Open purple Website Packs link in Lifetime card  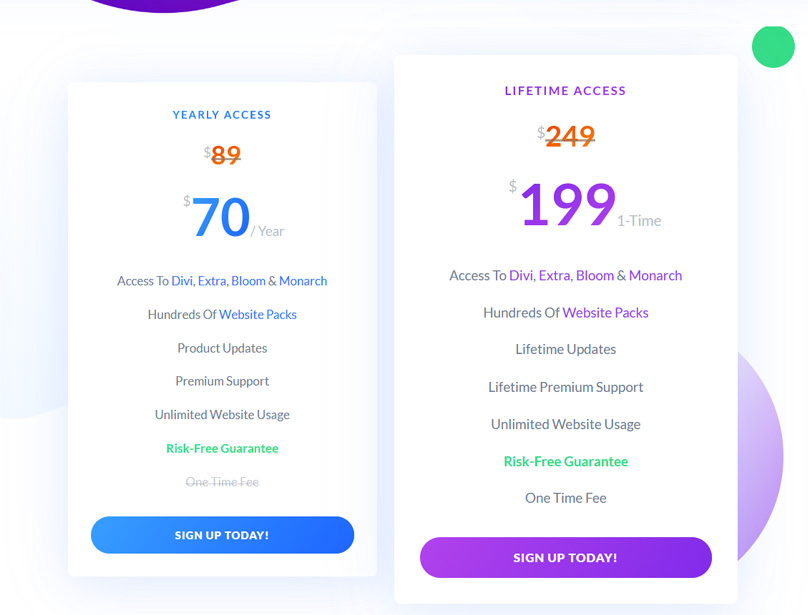tap(605, 312)
